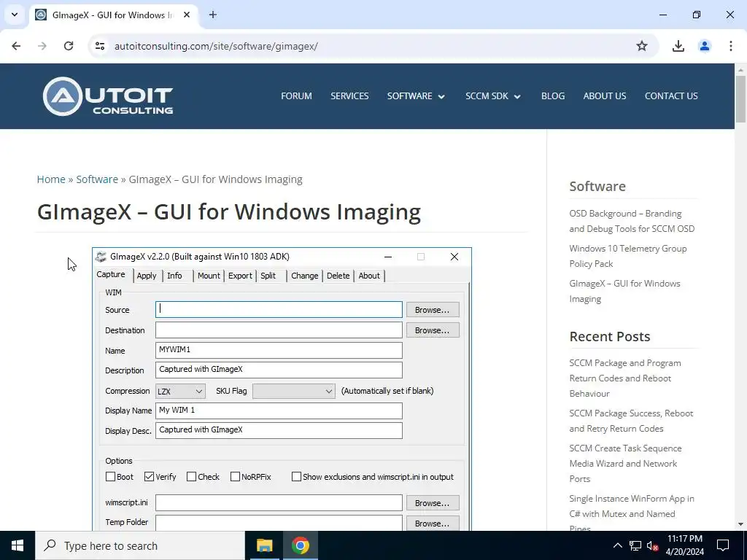Show hidden system tray icons

[617, 545]
